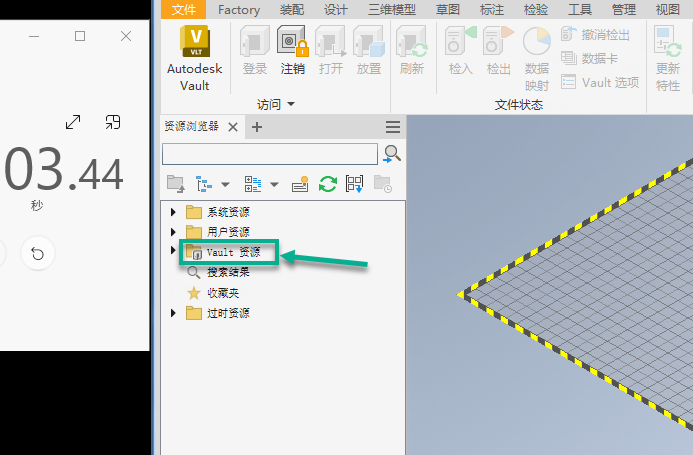Open the Autodesk Vault button
Image resolution: width=693 pixels, height=455 pixels.
point(194,58)
